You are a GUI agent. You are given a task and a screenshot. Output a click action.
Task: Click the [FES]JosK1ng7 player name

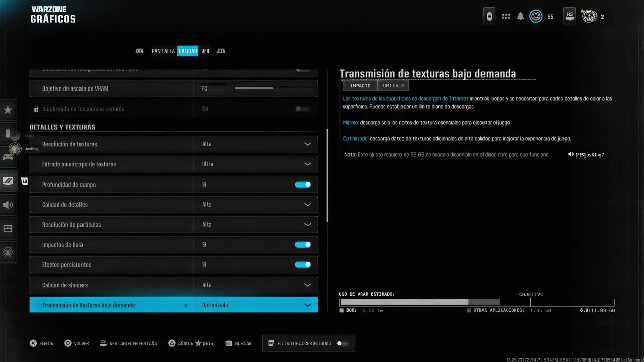coord(590,155)
